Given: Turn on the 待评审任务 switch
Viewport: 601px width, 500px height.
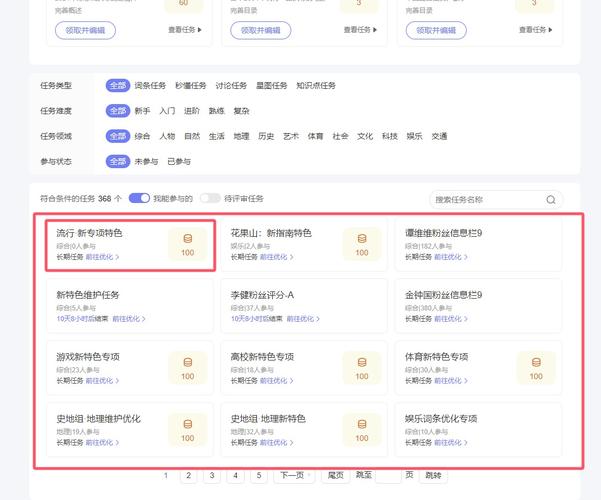Looking at the screenshot, I should [x=210, y=198].
